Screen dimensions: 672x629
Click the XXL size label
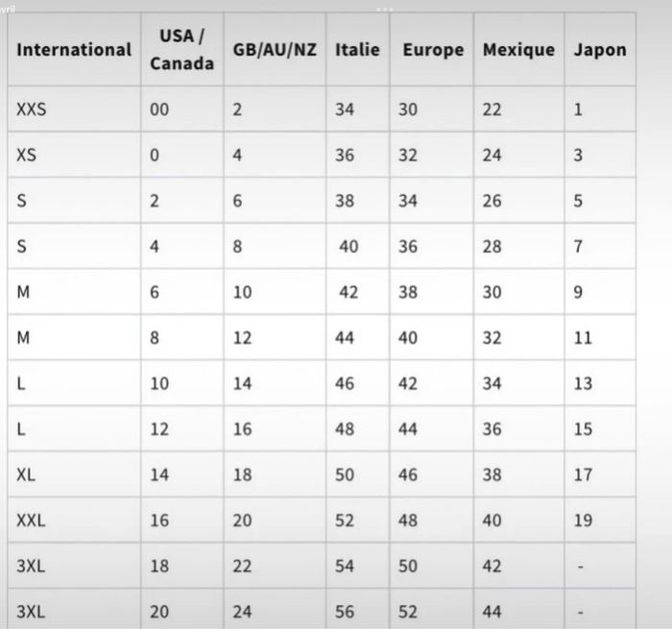point(32,520)
